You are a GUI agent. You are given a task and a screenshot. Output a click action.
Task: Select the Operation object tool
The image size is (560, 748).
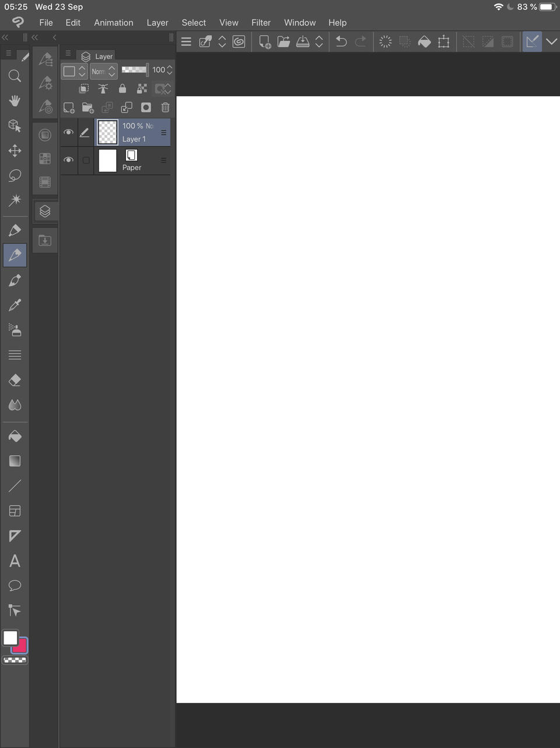coord(15,126)
